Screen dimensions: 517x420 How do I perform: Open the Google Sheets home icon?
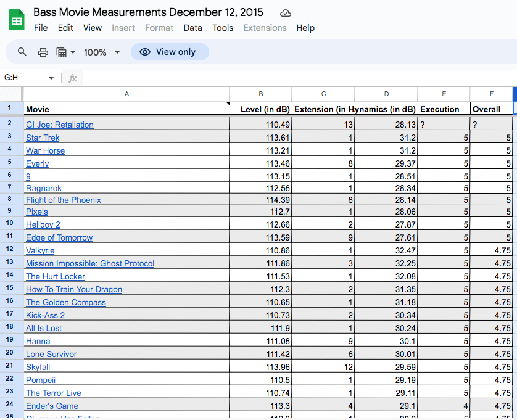17,20
